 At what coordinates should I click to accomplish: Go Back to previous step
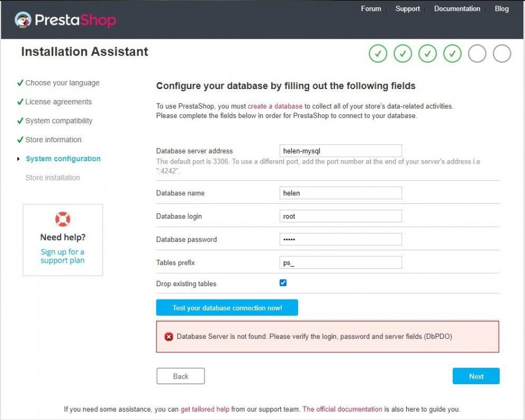[180, 376]
